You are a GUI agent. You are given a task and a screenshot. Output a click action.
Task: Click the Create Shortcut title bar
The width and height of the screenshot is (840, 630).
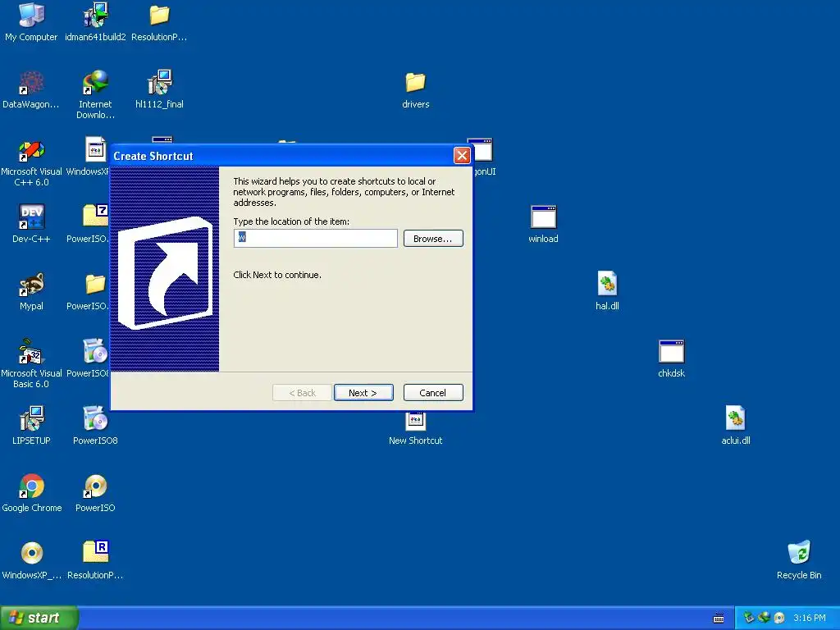(281, 156)
